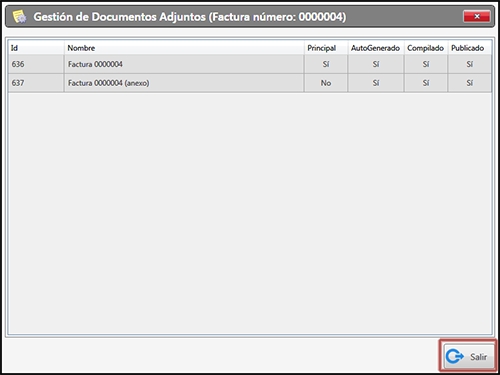
Task: Click the empty area of the documents list
Action: pos(250,213)
